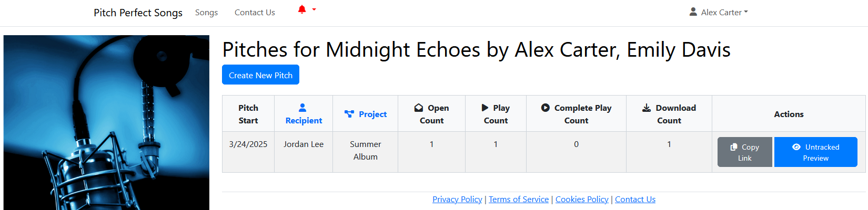Image resolution: width=868 pixels, height=210 pixels.
Task: Sort by the Recipient column header
Action: (304, 120)
